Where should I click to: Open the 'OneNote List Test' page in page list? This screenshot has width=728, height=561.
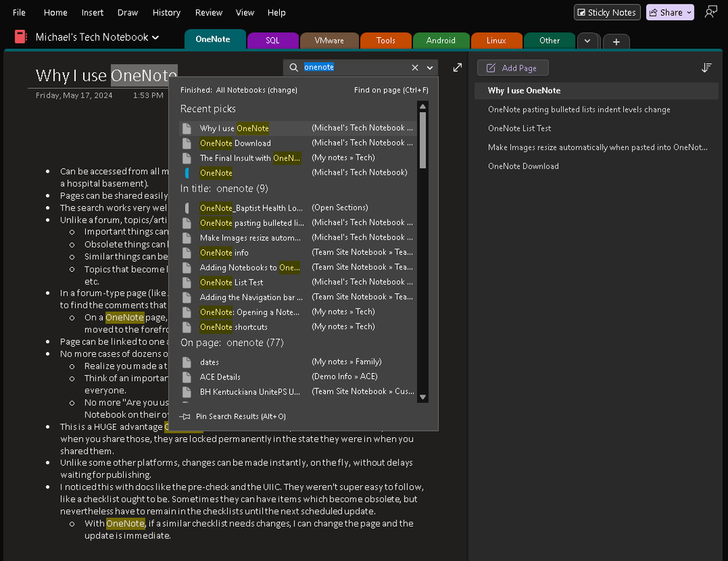point(596,128)
